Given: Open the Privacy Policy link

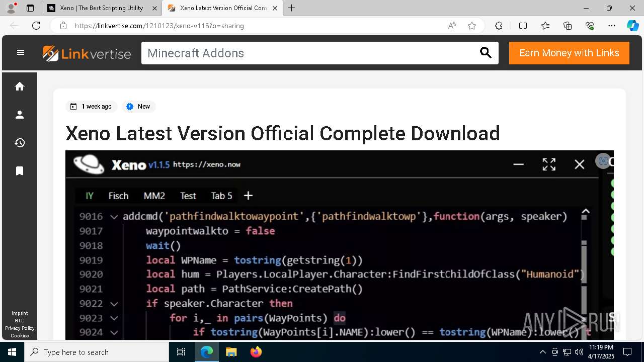Looking at the screenshot, I should (20, 328).
